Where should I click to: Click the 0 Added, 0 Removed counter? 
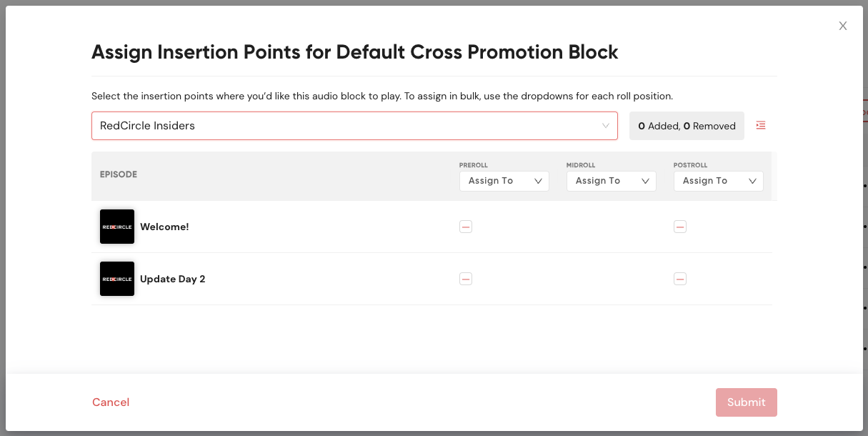[x=687, y=126]
